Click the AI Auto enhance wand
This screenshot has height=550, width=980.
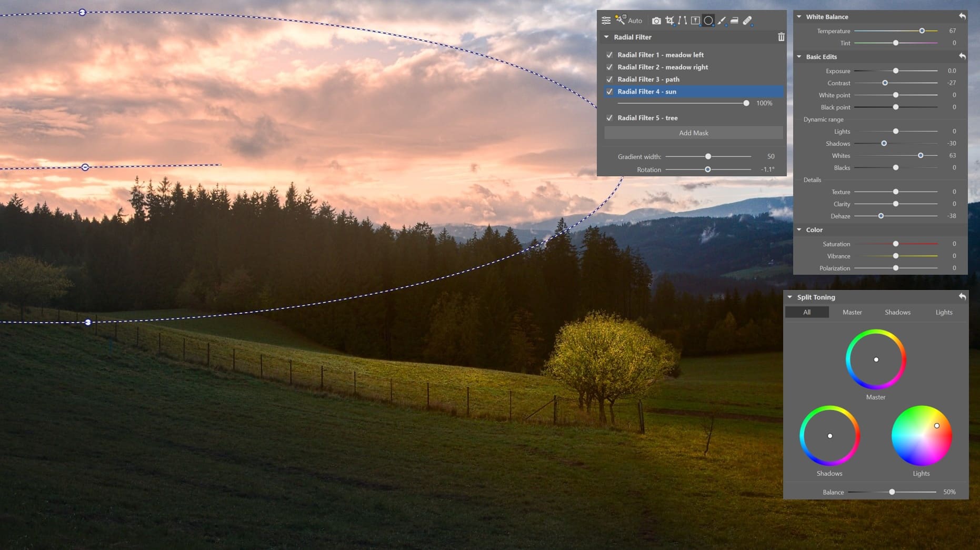click(621, 21)
